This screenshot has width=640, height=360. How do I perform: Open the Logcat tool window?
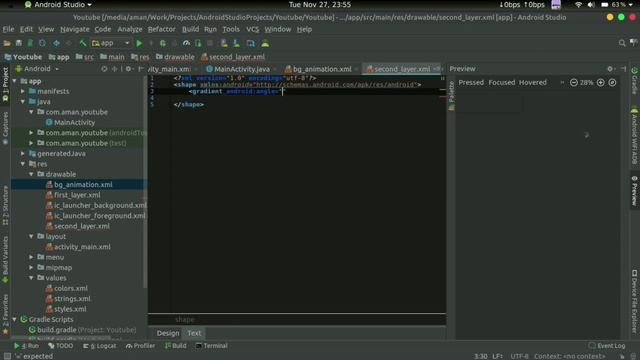point(100,346)
